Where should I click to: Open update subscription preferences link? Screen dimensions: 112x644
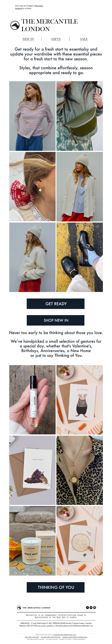[x=75, y=637]
